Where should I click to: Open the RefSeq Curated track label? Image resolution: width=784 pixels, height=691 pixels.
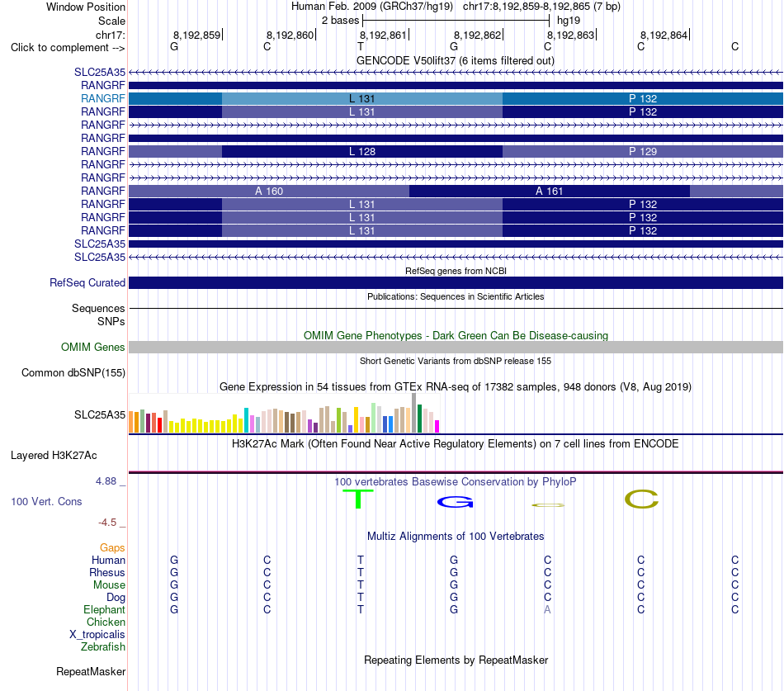[x=87, y=282]
